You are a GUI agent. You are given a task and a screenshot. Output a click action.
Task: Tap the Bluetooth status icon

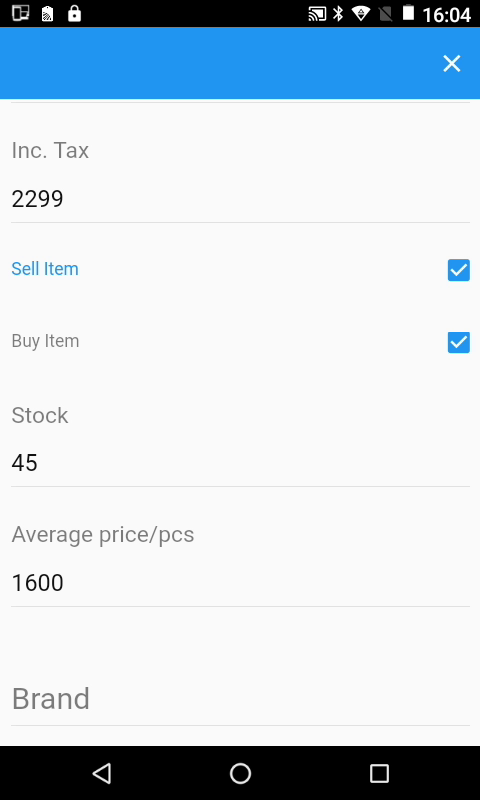pyautogui.click(x=338, y=14)
